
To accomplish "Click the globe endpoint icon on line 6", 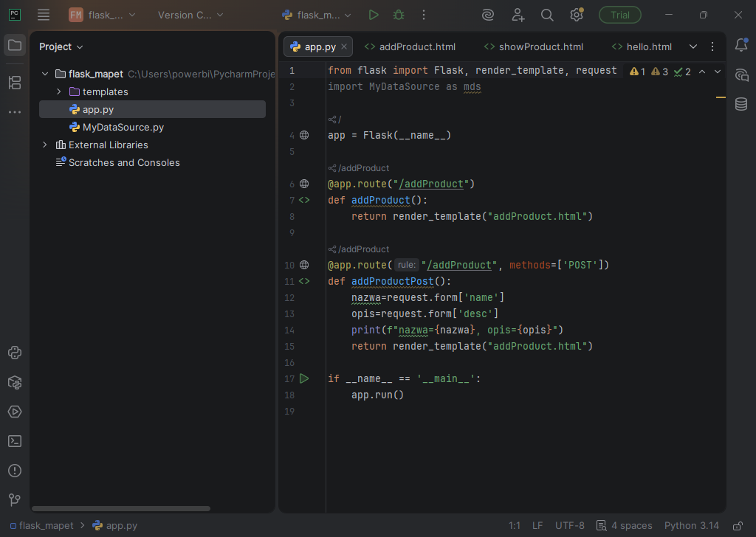I will (x=304, y=184).
